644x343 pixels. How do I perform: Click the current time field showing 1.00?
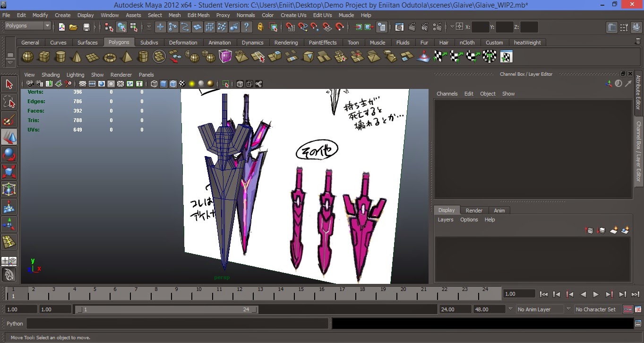pos(519,294)
